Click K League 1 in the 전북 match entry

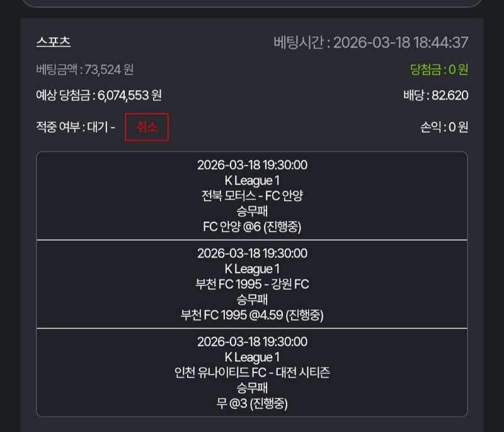click(252, 180)
